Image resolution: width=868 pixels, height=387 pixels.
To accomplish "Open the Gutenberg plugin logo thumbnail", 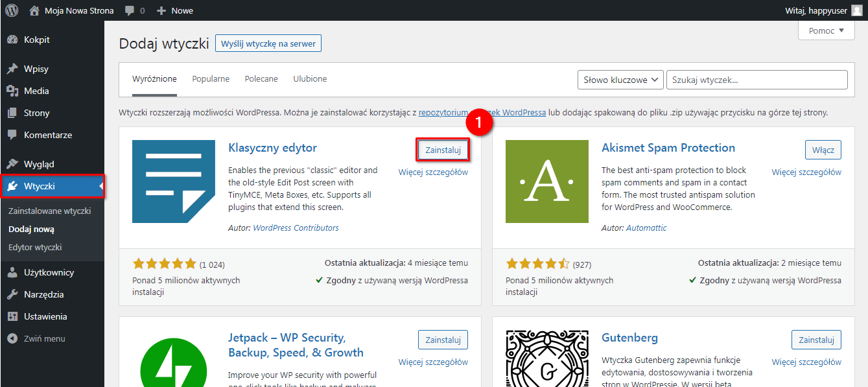I will [x=547, y=358].
